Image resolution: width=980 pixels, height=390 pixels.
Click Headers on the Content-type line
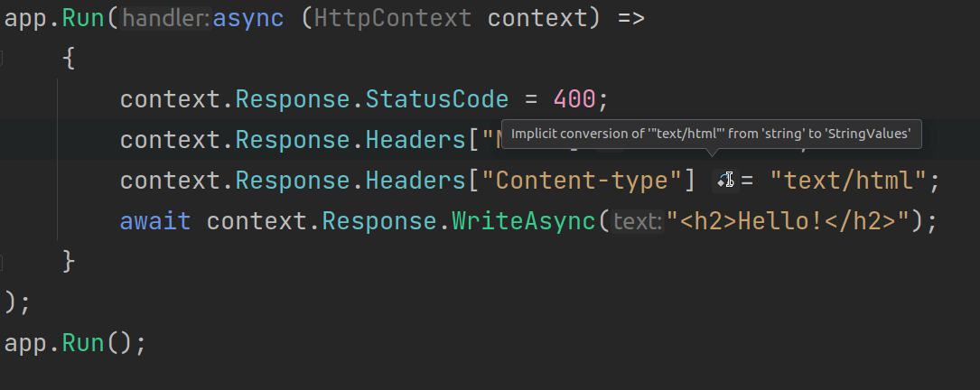pyautogui.click(x=415, y=181)
